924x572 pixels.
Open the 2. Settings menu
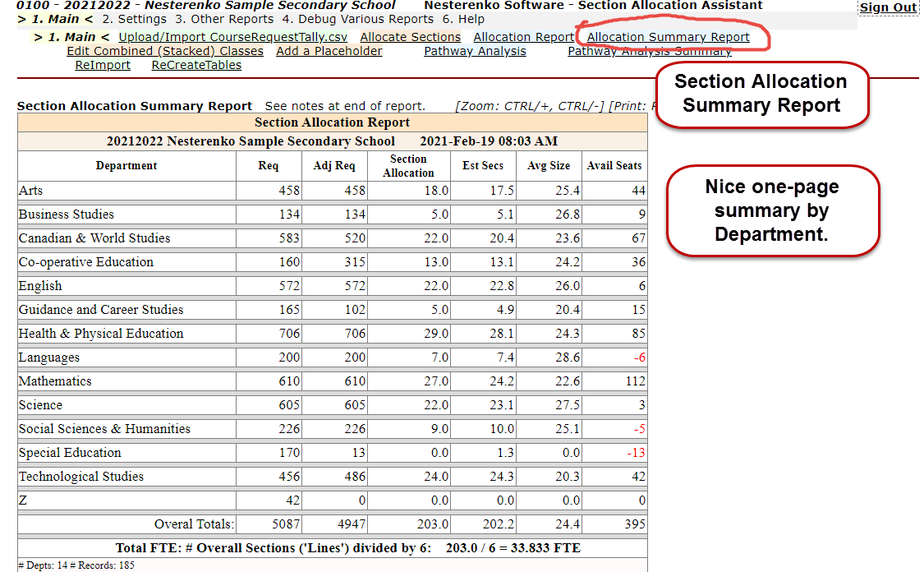[135, 19]
